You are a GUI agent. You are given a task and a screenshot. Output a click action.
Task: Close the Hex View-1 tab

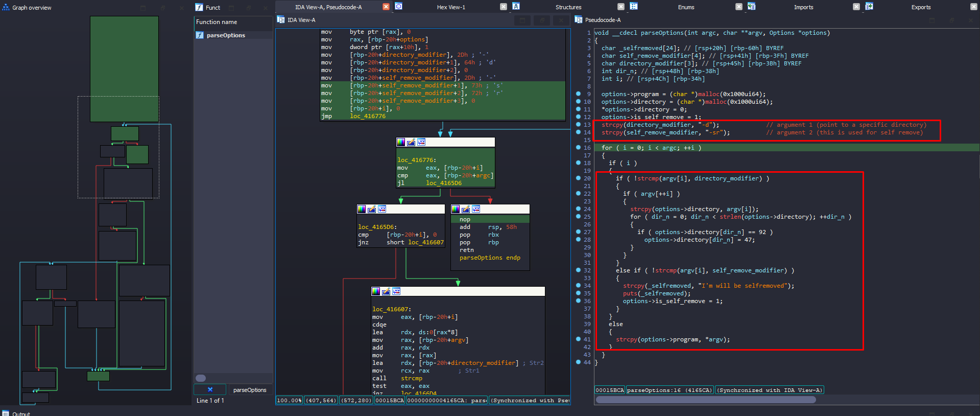pyautogui.click(x=504, y=7)
